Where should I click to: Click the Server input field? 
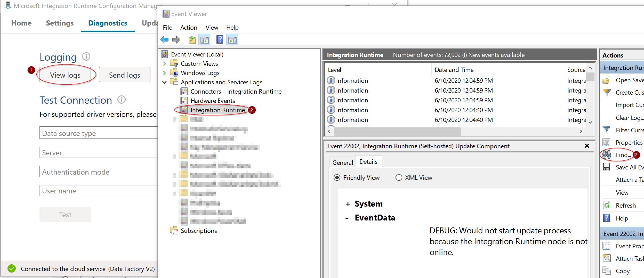coord(99,152)
